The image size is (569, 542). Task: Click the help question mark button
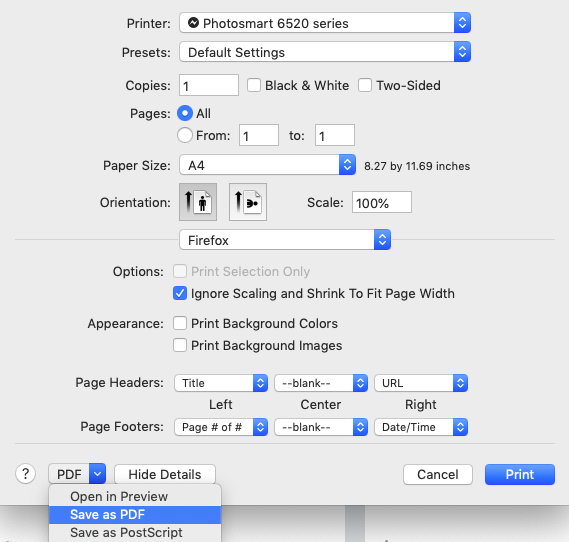coord(25,474)
